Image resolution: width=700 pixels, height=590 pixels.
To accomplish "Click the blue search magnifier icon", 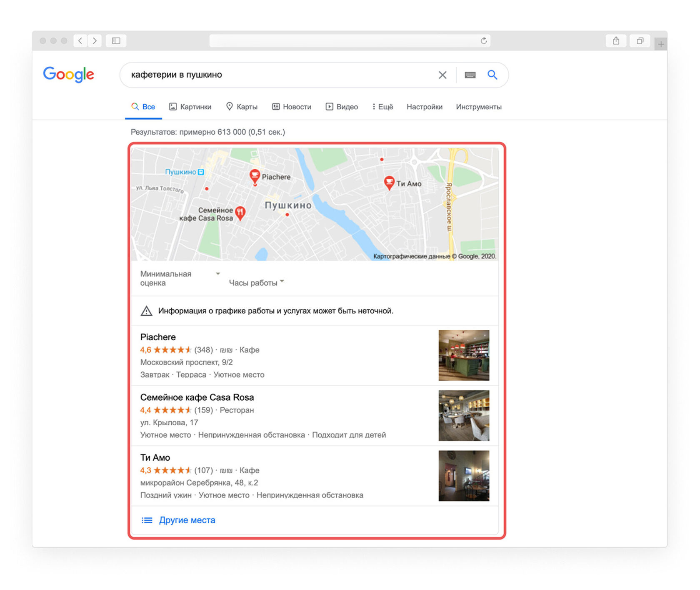I will [x=492, y=75].
